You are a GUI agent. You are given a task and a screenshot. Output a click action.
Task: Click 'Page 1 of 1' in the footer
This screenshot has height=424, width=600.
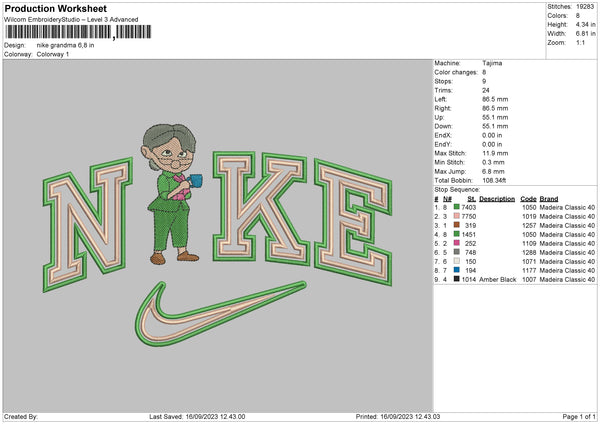(579, 416)
